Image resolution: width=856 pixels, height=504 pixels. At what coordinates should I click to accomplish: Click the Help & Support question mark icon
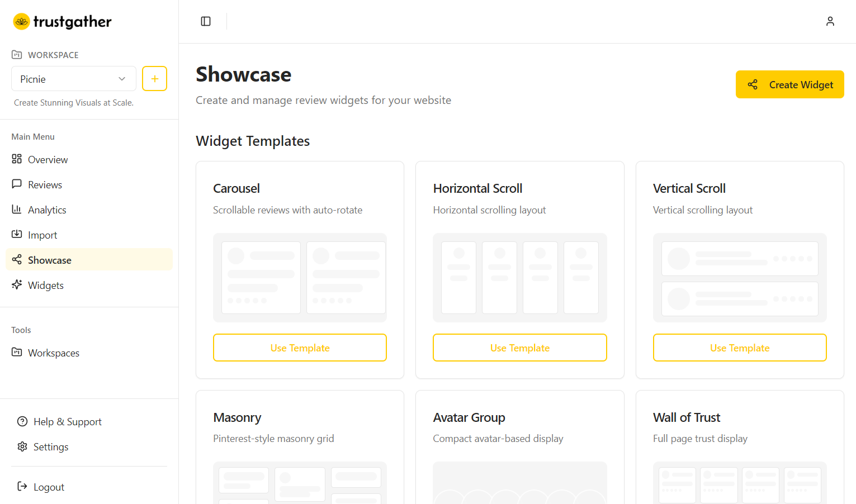point(22,421)
